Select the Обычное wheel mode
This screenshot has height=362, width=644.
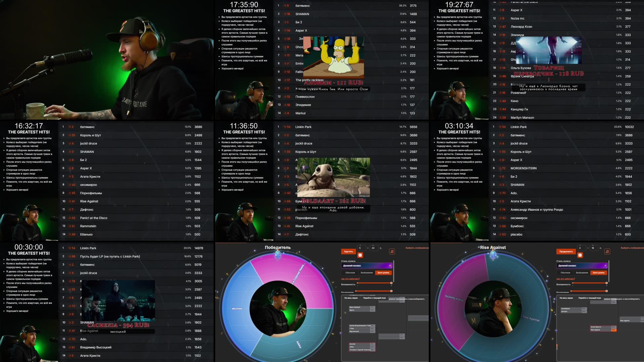tap(350, 273)
